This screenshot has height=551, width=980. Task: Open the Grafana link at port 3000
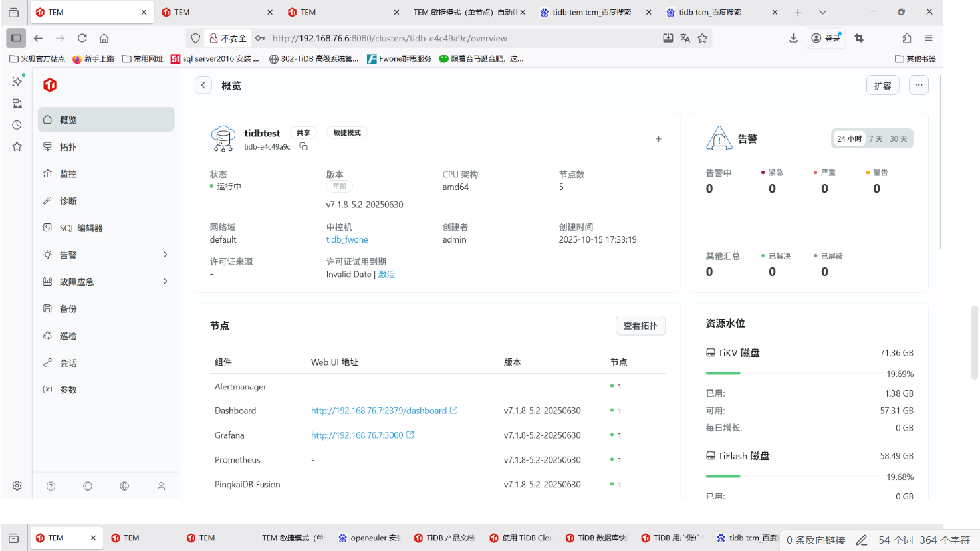pos(357,435)
